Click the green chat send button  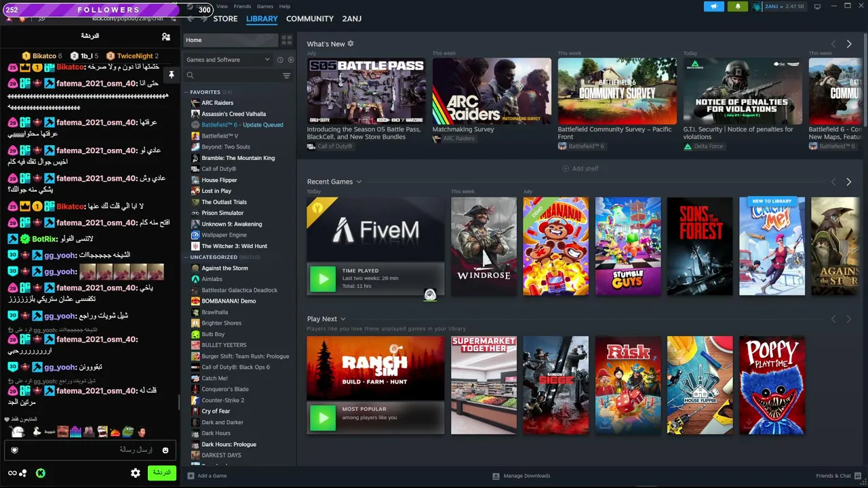pos(162,473)
